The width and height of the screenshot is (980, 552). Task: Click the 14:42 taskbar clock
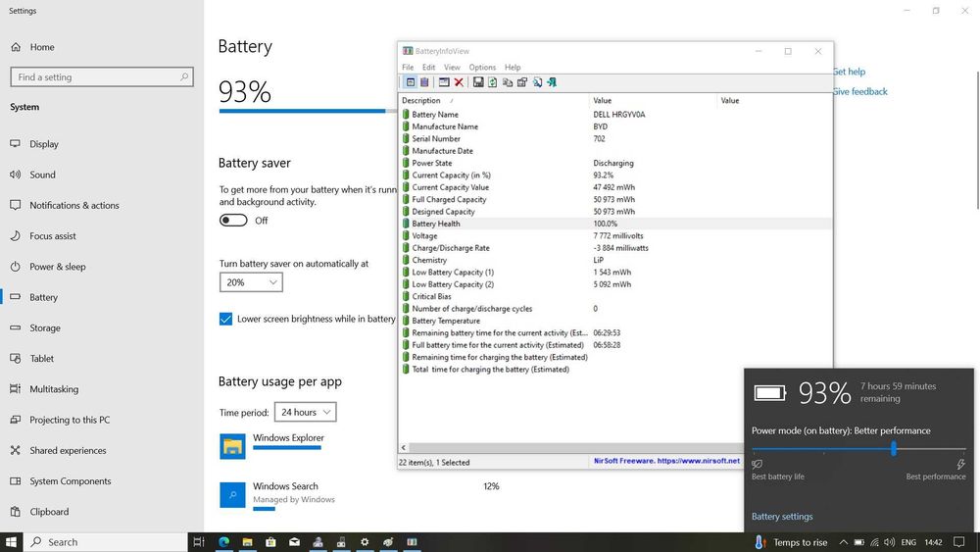tap(933, 542)
